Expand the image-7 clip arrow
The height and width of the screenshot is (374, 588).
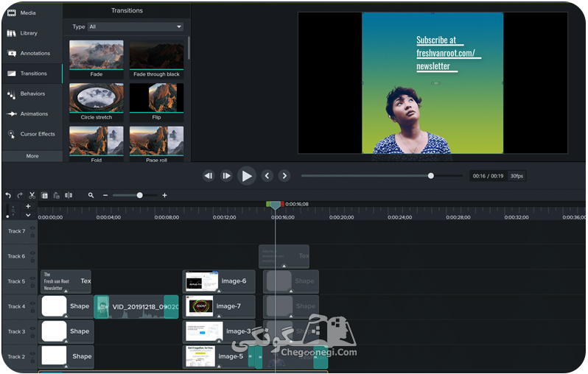click(x=219, y=316)
